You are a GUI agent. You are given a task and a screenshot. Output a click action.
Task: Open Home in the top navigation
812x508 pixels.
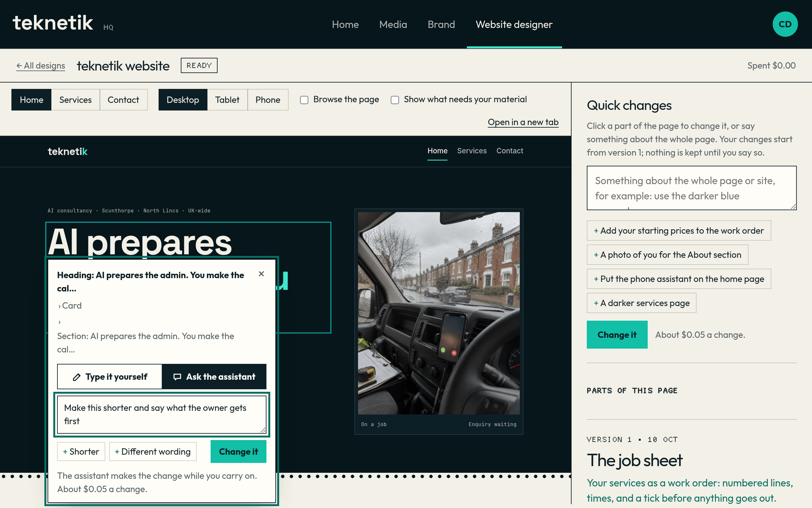(x=345, y=24)
